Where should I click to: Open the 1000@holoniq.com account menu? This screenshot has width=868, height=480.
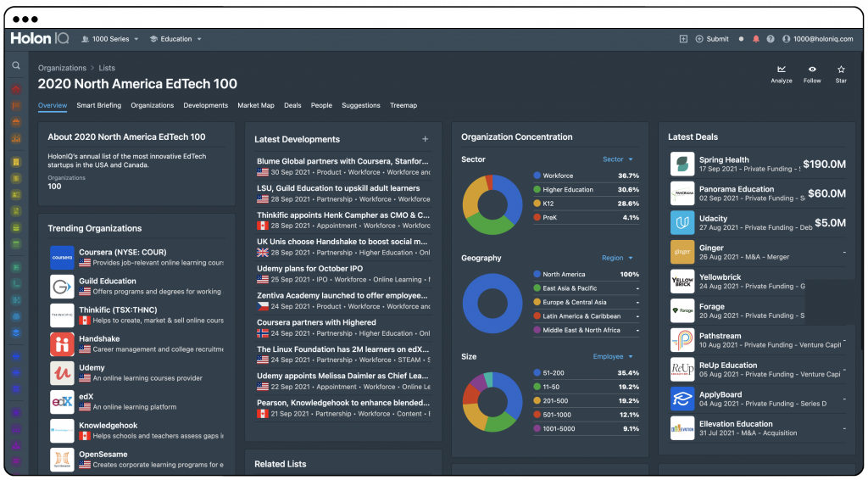[x=818, y=39]
